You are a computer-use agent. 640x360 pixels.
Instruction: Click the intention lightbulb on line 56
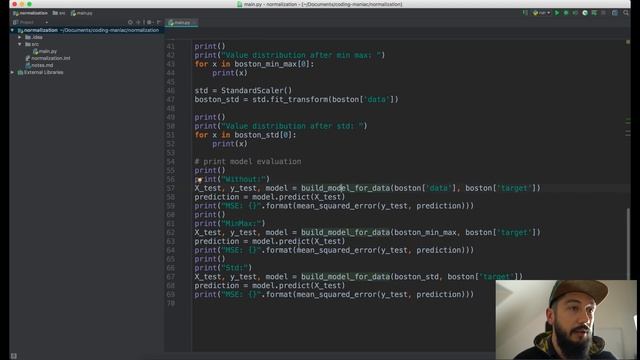point(200,179)
